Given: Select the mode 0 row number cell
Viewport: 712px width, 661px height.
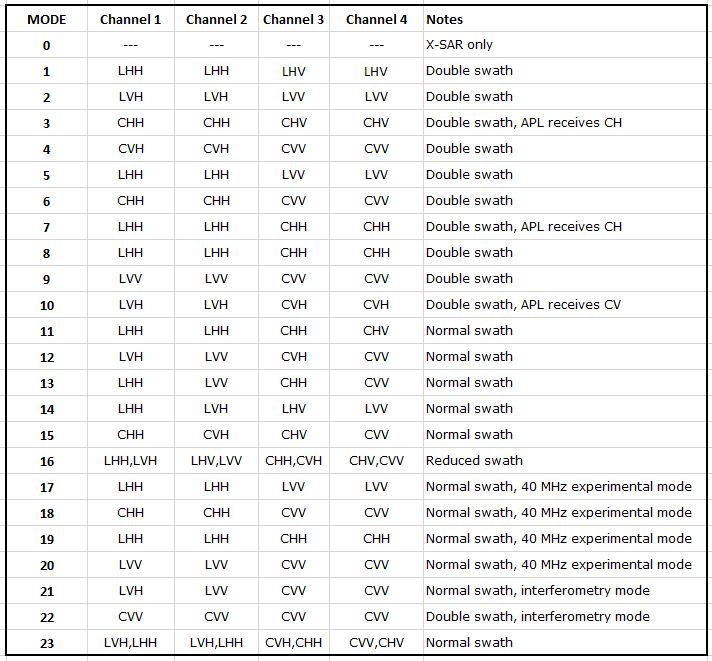Looking at the screenshot, I should pos(46,44).
